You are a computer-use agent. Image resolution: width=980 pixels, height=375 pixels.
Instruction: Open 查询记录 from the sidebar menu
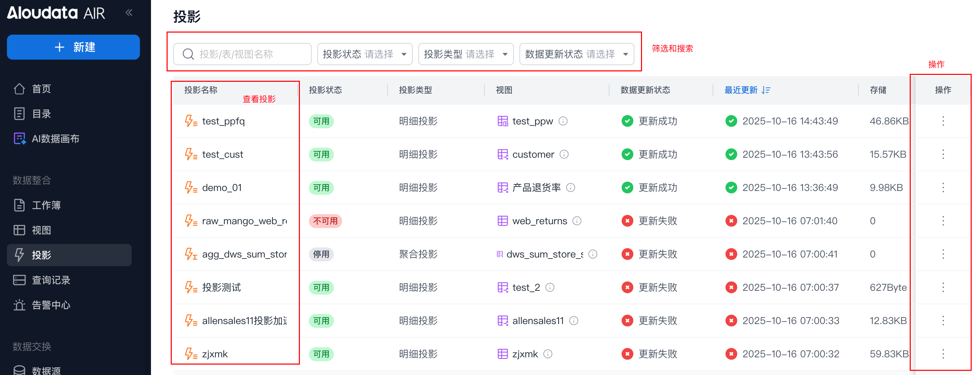51,280
